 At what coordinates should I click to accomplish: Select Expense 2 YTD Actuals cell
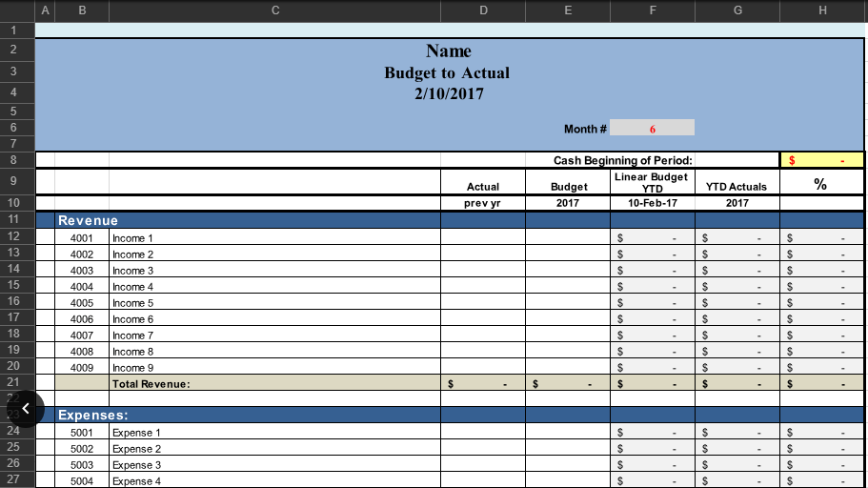[x=737, y=449]
